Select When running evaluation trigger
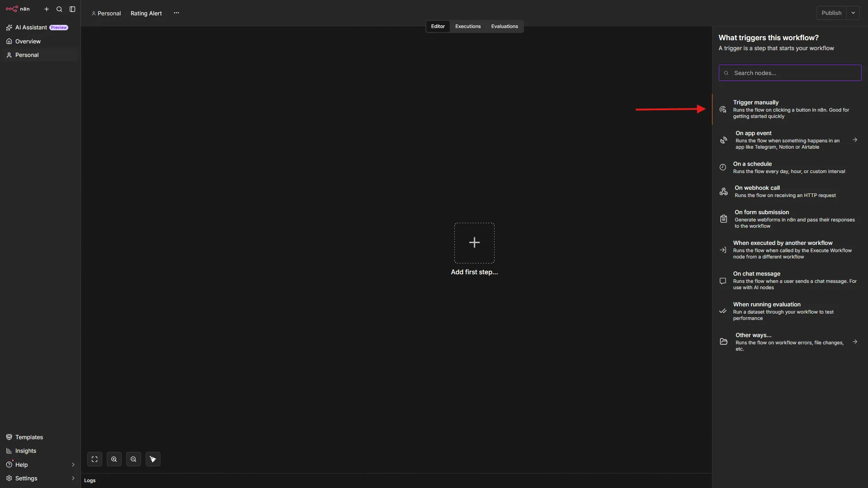 [x=790, y=311]
